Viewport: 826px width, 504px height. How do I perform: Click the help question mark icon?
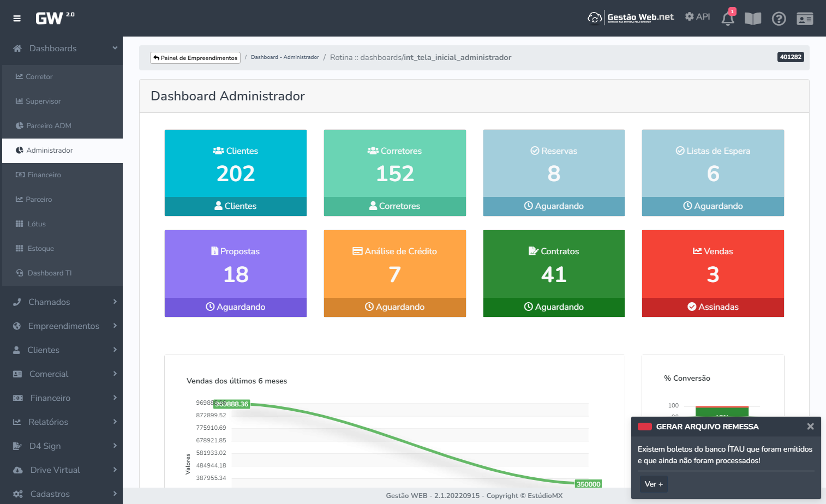click(x=779, y=19)
